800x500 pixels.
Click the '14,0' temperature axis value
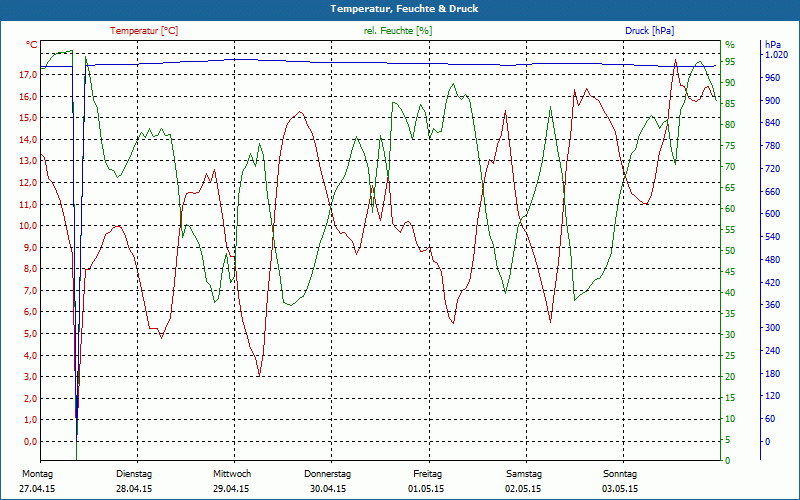(x=28, y=140)
